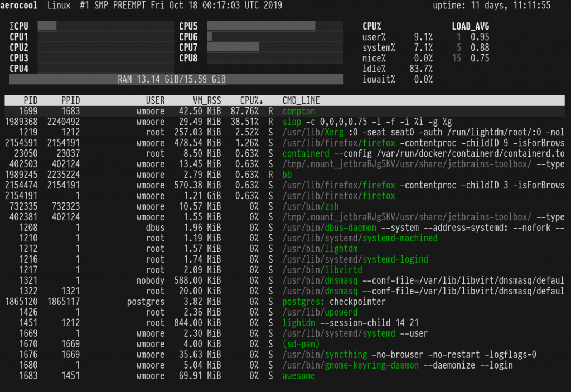Select lightdm --session-child process
This screenshot has height=392, width=571.
(284, 323)
